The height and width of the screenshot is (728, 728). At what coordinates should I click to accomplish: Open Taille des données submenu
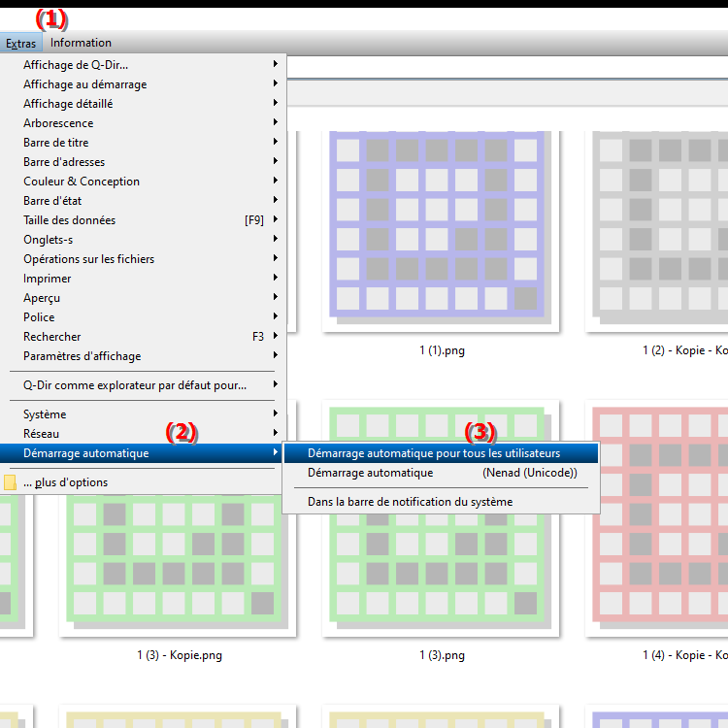pyautogui.click(x=143, y=220)
